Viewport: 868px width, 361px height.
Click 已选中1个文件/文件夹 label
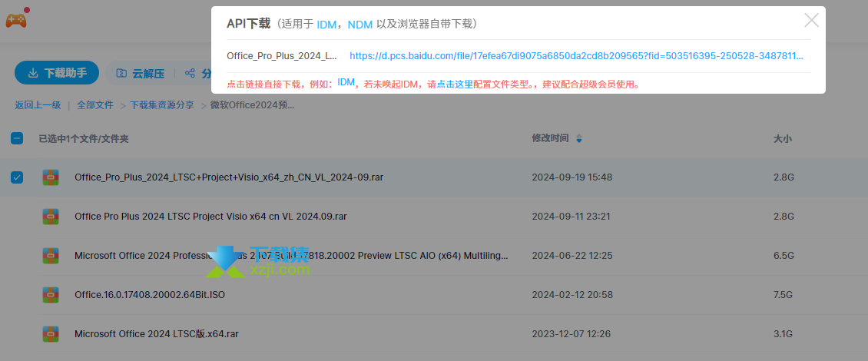tap(84, 138)
